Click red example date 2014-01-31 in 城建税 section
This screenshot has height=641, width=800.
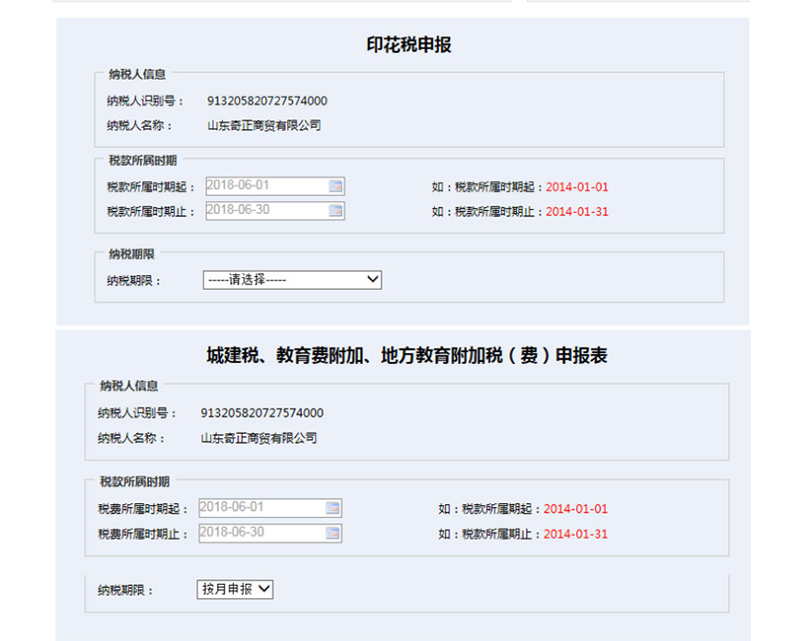coord(575,534)
